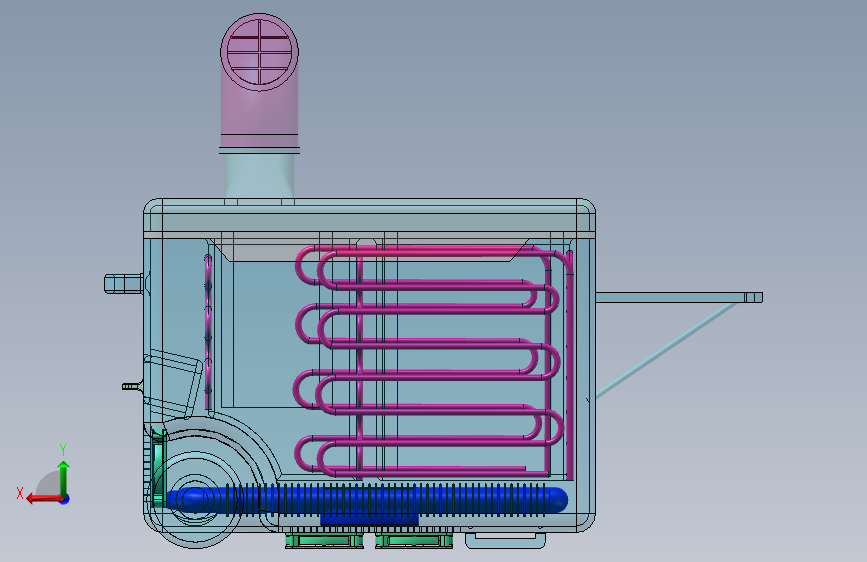Click the 'X' label on the triad
The height and width of the screenshot is (562, 867).
pos(20,493)
